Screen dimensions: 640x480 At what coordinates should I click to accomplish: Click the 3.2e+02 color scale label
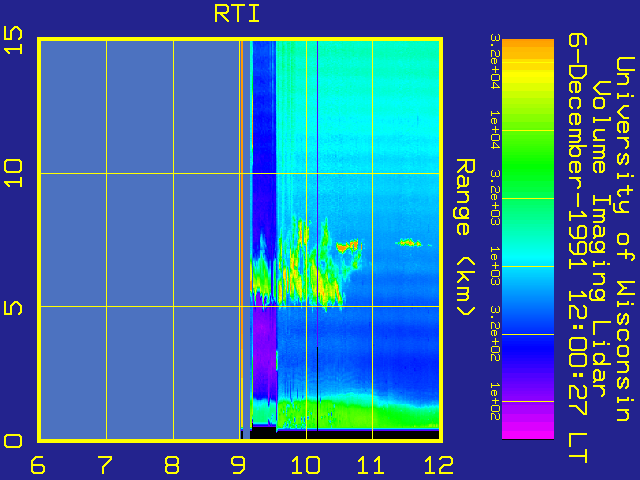tap(495, 334)
